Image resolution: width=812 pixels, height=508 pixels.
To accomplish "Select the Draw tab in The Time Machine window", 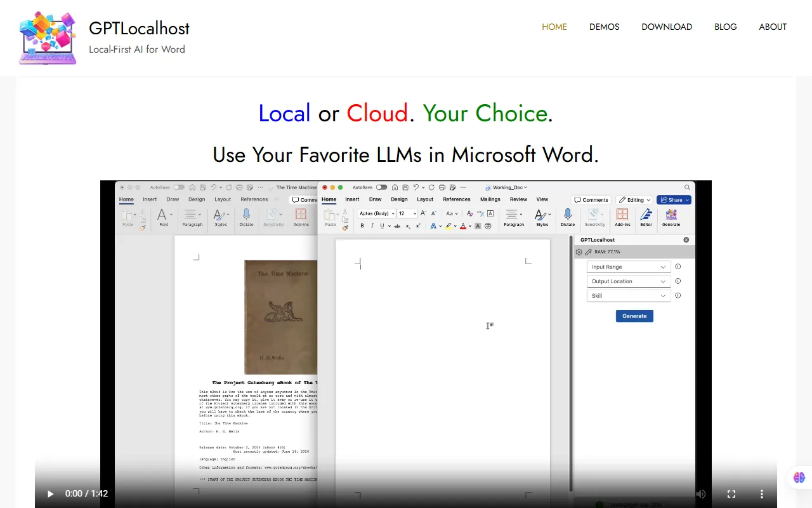I will pyautogui.click(x=173, y=199).
